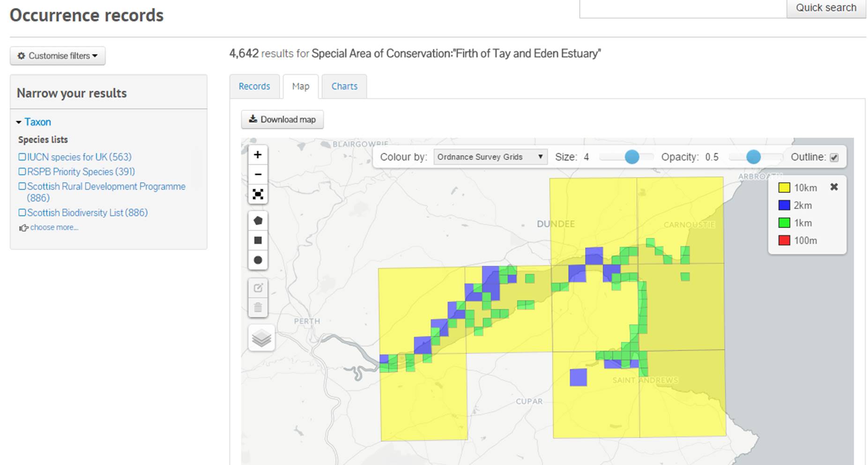
Task: Select the rectangle draw tool
Action: pyautogui.click(x=258, y=240)
